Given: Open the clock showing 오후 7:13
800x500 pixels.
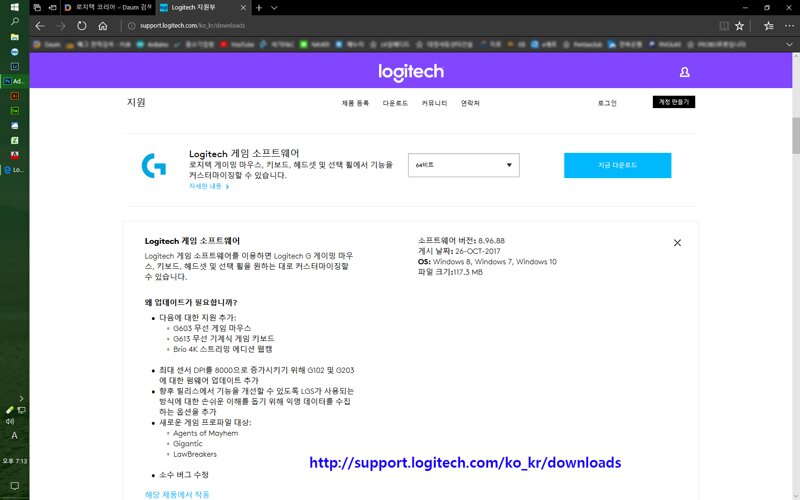Looking at the screenshot, I should click(15, 461).
